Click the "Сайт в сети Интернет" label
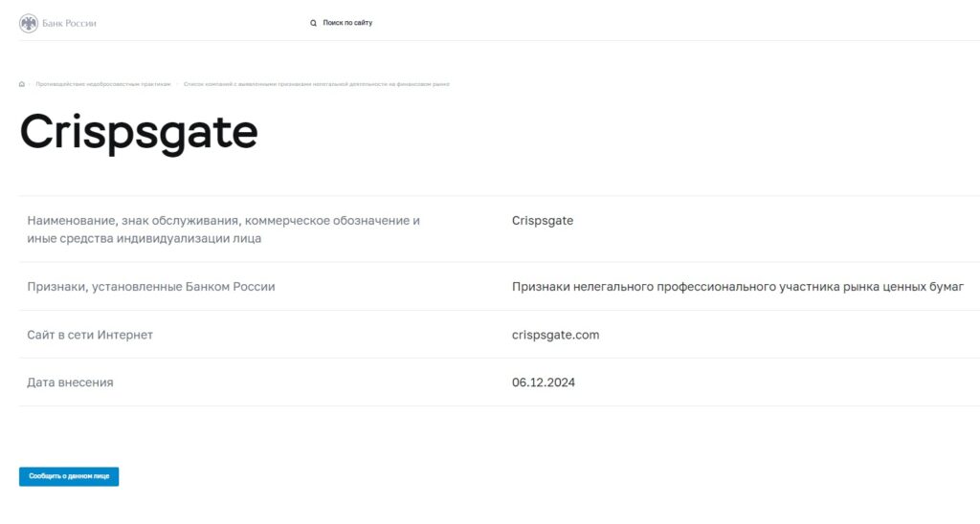Image resolution: width=980 pixels, height=524 pixels. pos(90,335)
